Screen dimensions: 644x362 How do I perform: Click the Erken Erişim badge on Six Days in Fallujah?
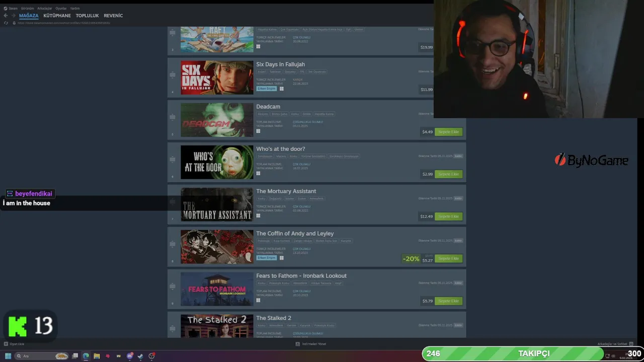click(x=267, y=88)
